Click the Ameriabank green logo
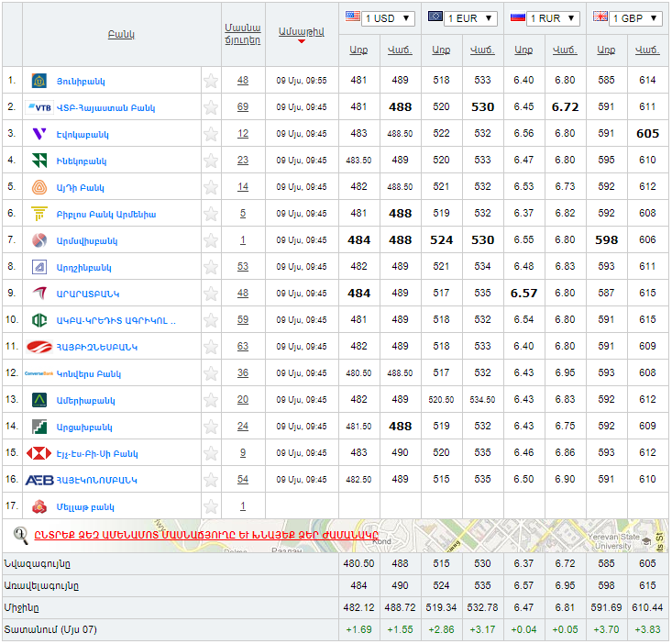This screenshot has width=672, height=644. pyautogui.click(x=39, y=400)
